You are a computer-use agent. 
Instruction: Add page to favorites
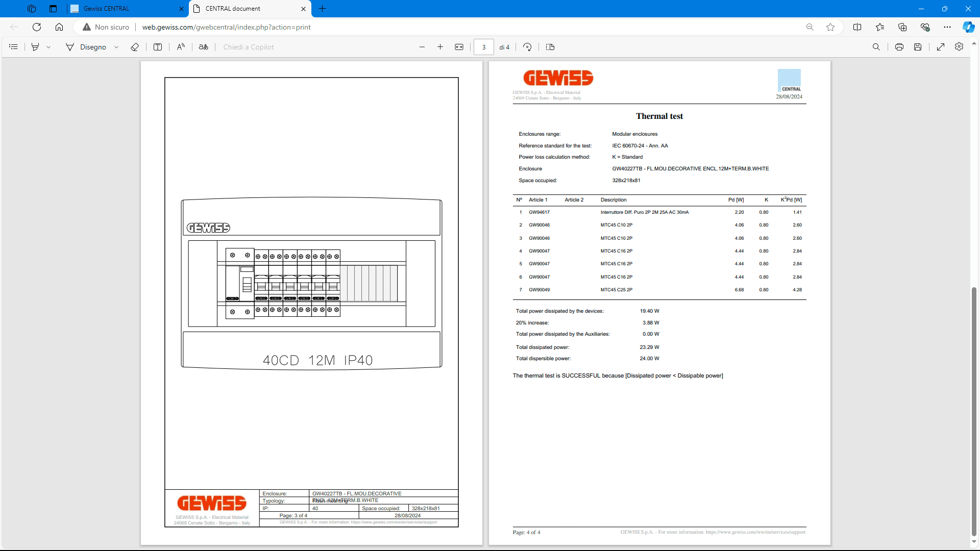(x=830, y=27)
